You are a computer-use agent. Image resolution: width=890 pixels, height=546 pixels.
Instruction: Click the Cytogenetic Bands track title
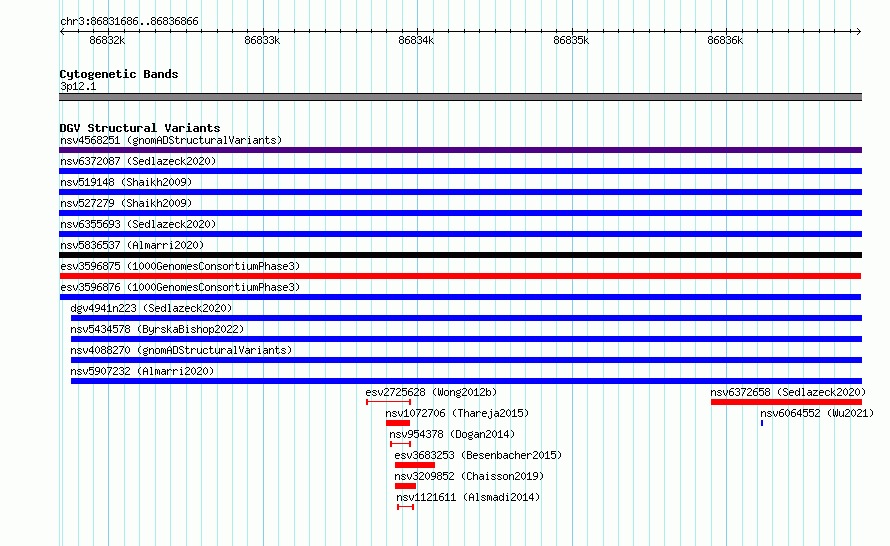[119, 74]
